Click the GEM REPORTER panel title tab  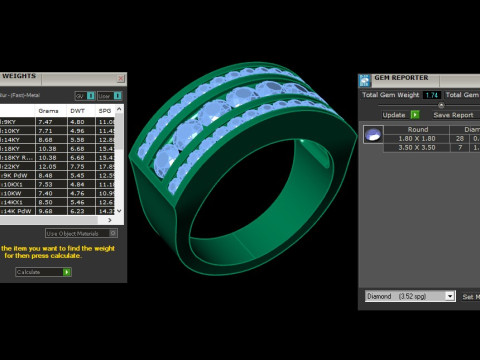coord(401,78)
